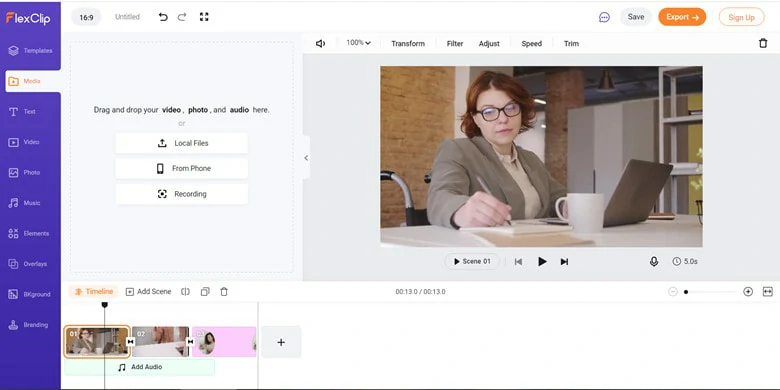The height and width of the screenshot is (390, 780).
Task: Open the Overlays sidebar section
Action: click(28, 264)
